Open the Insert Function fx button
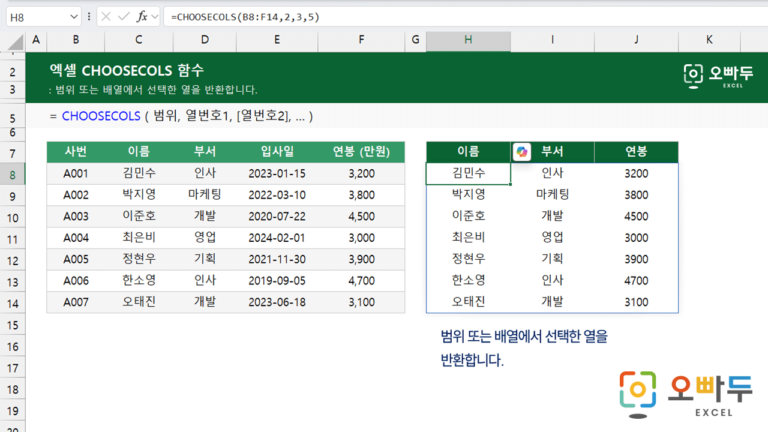768x432 pixels. [142, 17]
